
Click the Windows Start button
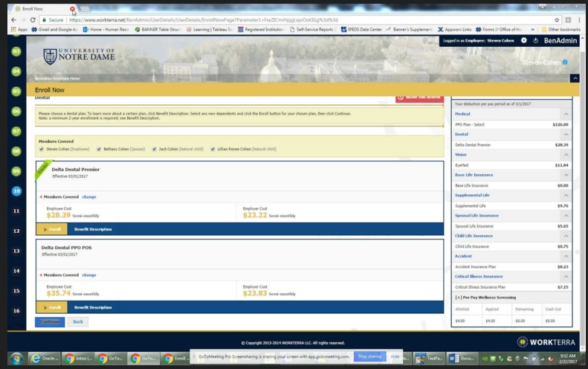point(15,358)
